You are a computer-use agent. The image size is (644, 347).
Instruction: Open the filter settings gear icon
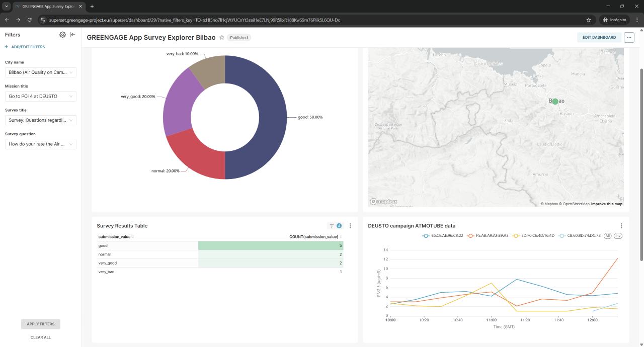(x=62, y=35)
